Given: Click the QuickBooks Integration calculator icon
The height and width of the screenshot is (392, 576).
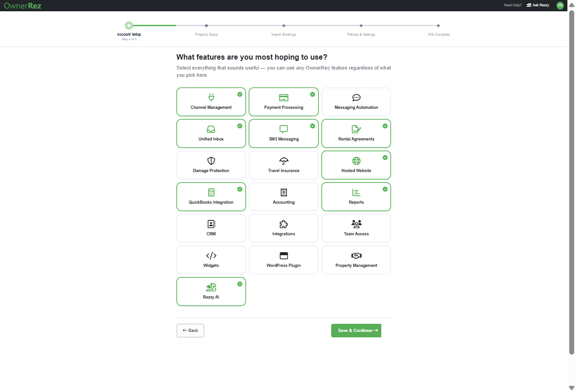Looking at the screenshot, I should [211, 192].
